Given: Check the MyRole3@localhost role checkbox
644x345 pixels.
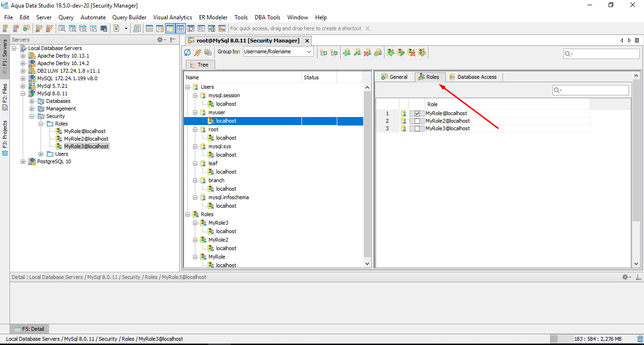Looking at the screenshot, I should point(417,128).
